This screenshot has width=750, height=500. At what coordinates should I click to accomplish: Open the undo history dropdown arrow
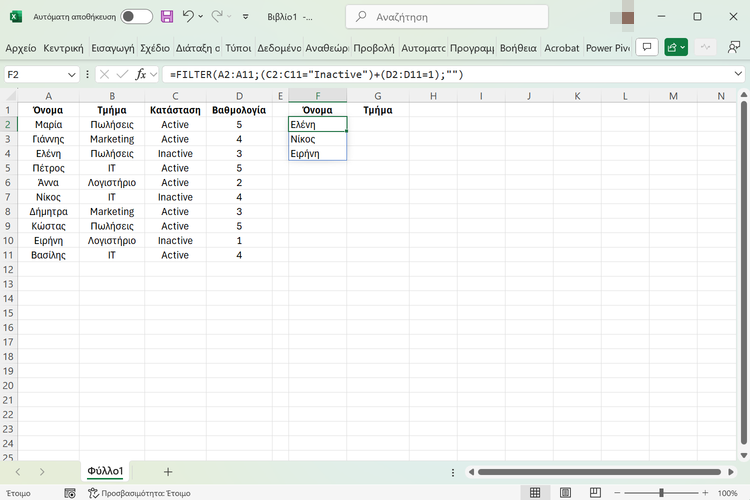201,17
